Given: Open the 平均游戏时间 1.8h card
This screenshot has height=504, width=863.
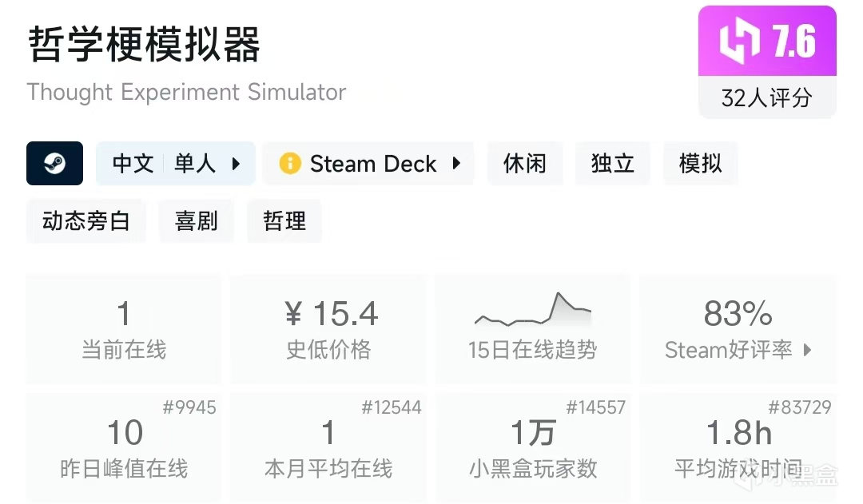Looking at the screenshot, I should (738, 447).
